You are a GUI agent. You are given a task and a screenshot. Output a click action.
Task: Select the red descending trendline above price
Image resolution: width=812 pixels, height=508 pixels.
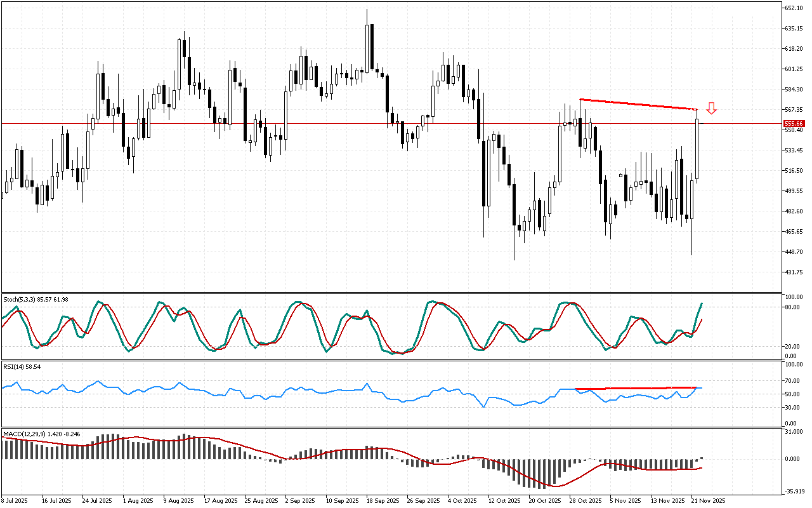tap(638, 104)
